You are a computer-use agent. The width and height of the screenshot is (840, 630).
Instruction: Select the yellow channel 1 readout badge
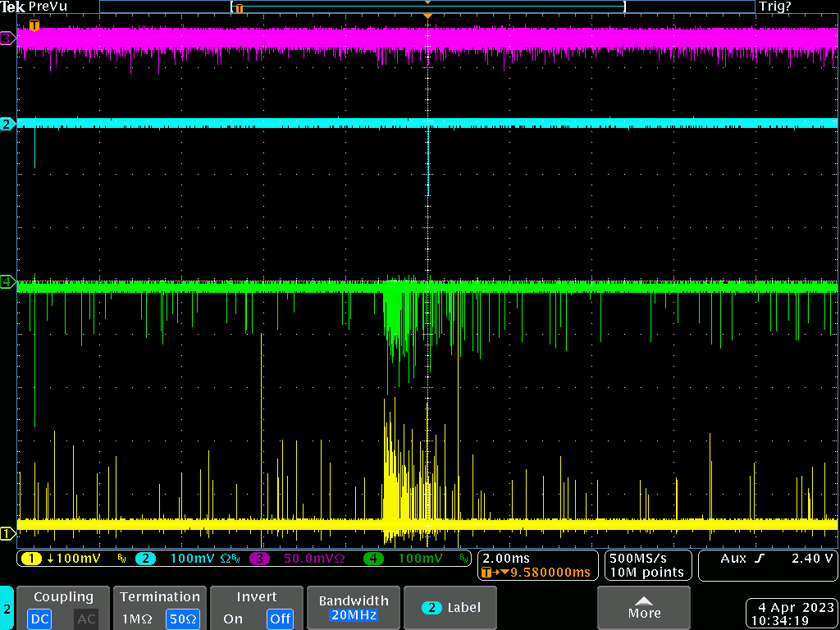click(31, 559)
